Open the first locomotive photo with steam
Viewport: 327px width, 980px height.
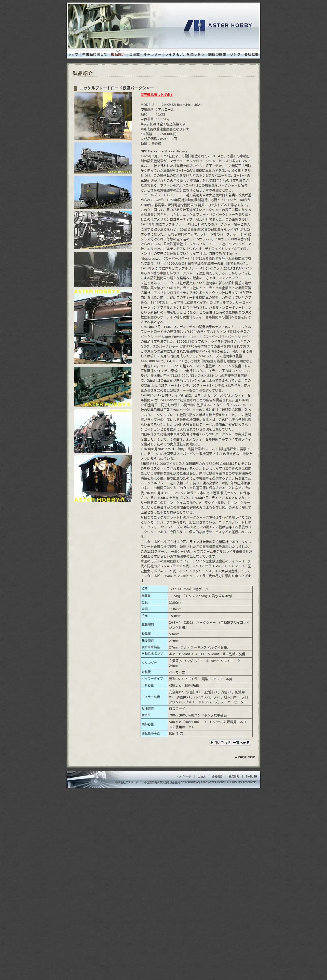[x=103, y=116]
